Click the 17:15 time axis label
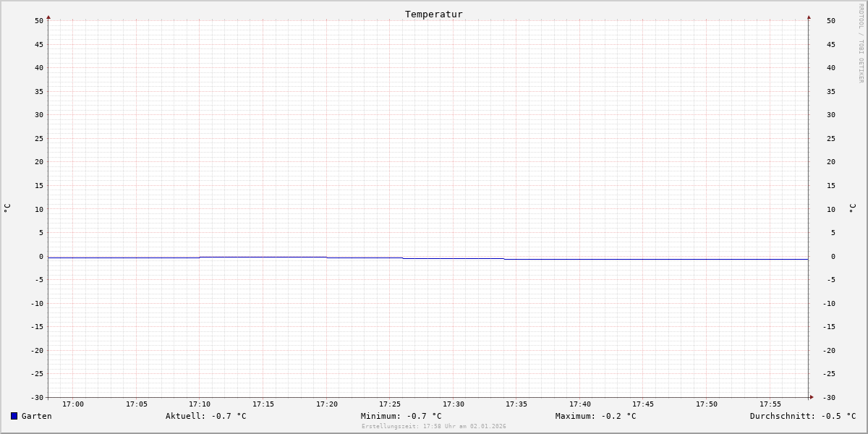The height and width of the screenshot is (434, 868). (x=263, y=404)
